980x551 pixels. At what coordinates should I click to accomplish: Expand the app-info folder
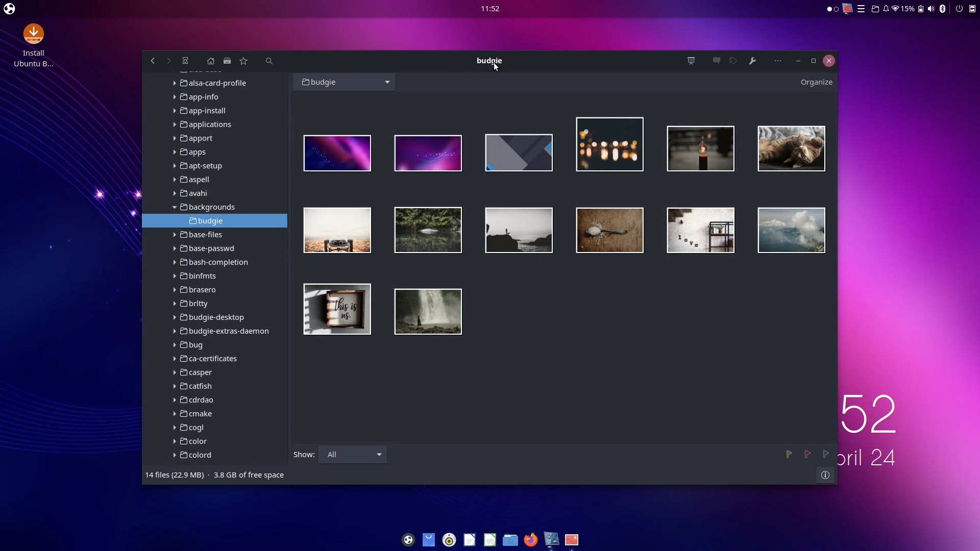[x=175, y=97]
